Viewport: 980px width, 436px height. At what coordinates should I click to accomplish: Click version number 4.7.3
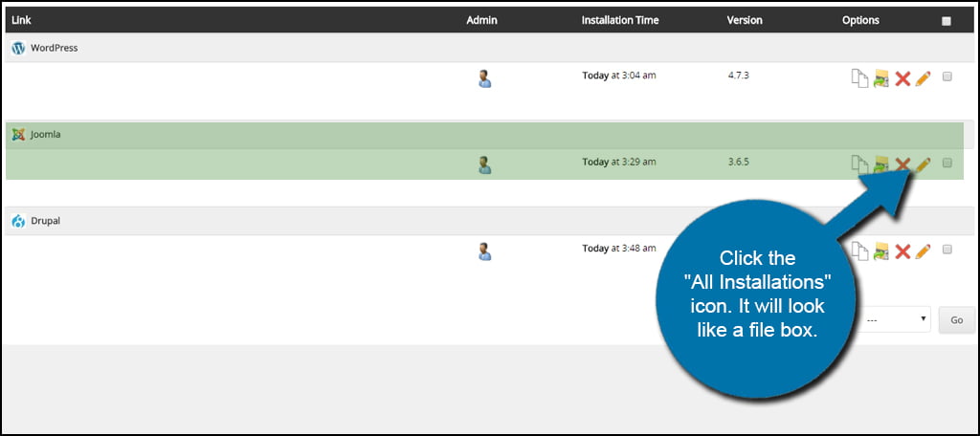[738, 76]
